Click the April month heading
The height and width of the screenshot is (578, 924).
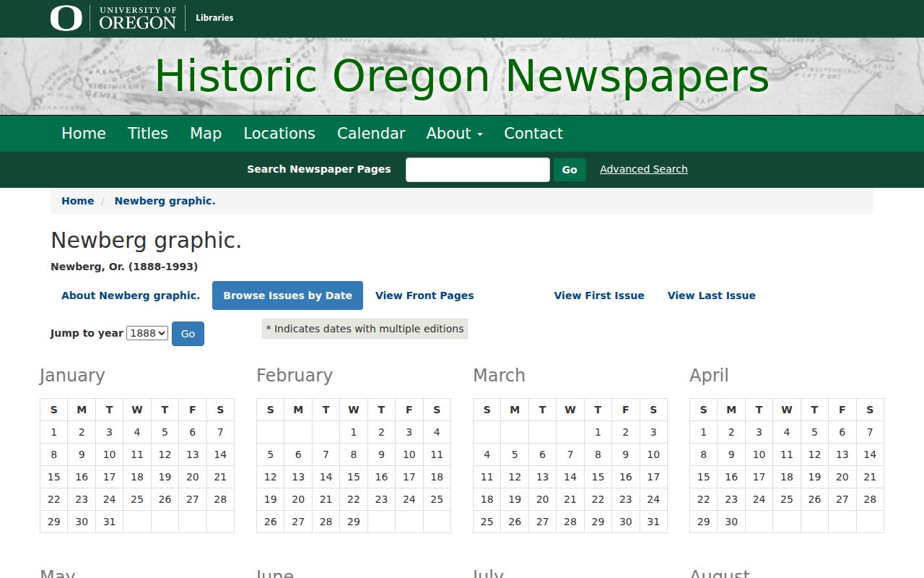click(x=709, y=376)
